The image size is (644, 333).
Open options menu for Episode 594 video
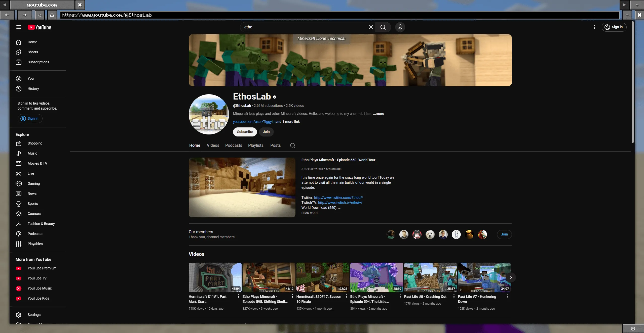tap(400, 297)
